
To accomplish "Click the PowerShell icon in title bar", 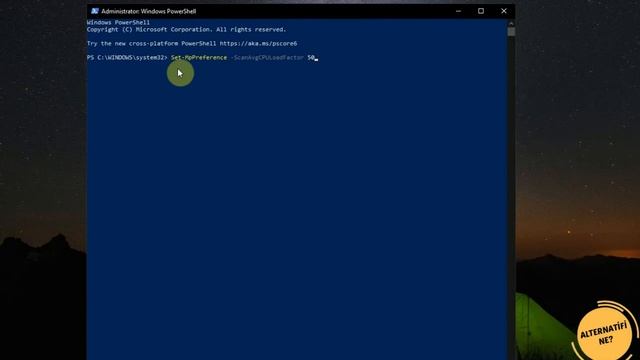I will (x=95, y=11).
